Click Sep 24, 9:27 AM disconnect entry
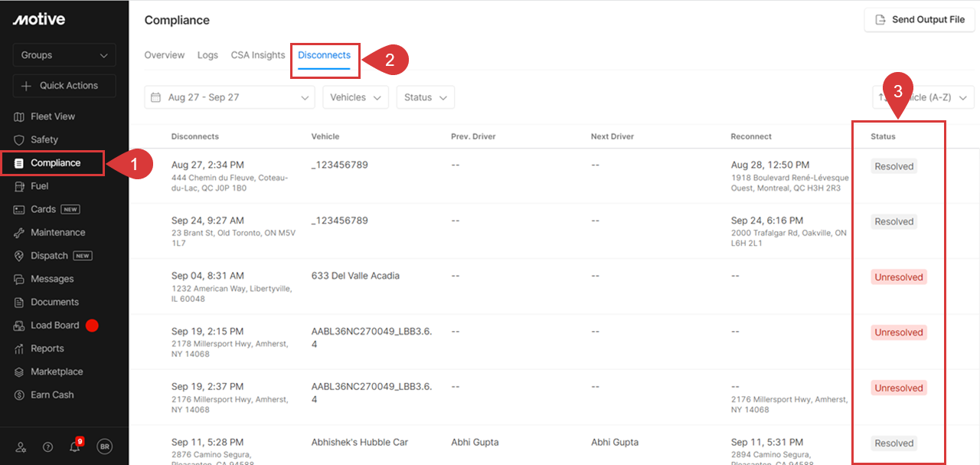This screenshot has width=980, height=465. (x=207, y=221)
